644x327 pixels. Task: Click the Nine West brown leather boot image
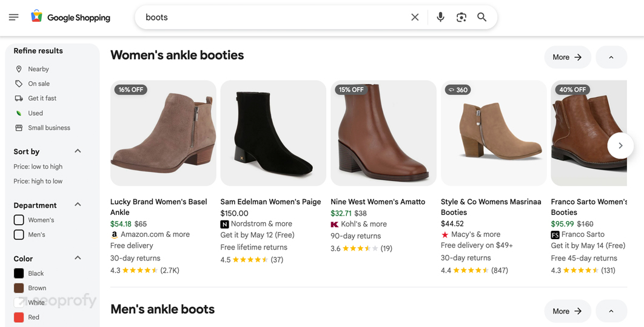click(383, 133)
